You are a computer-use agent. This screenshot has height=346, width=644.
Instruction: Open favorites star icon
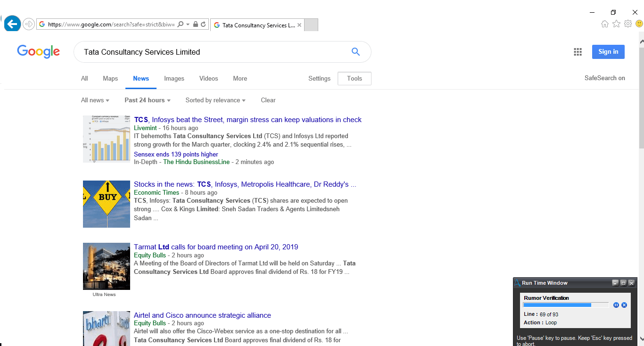click(616, 24)
